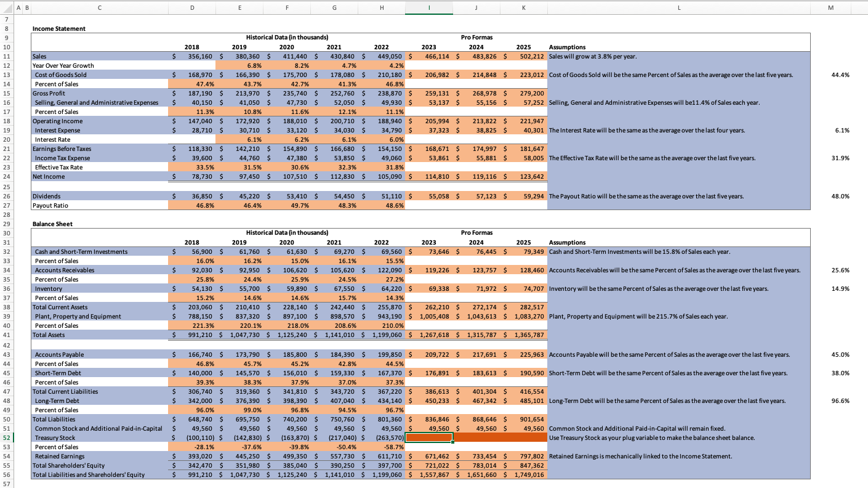Image resolution: width=868 pixels, height=488 pixels.
Task: Click the "Balance Sheet" title cell
Action: click(x=52, y=224)
